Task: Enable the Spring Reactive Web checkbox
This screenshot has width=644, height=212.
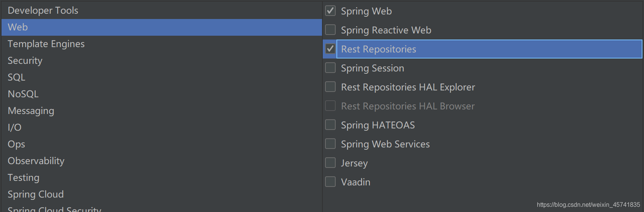Action: [330, 30]
